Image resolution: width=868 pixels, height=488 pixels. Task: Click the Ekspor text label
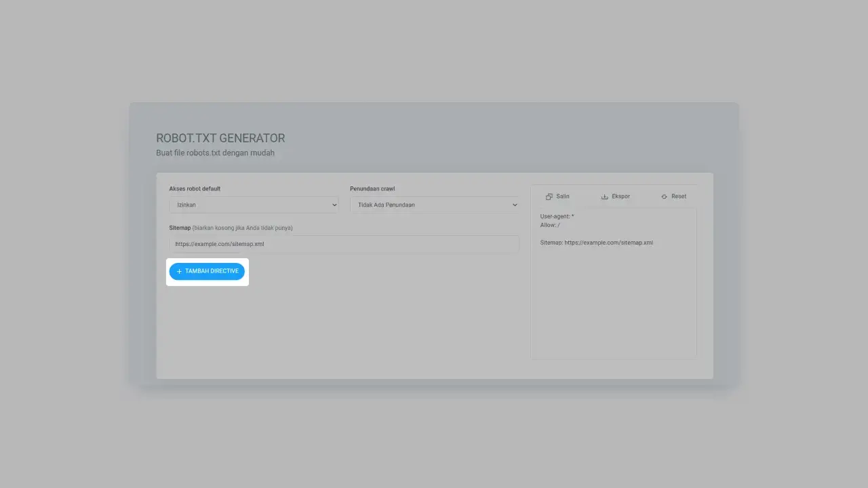coord(620,197)
